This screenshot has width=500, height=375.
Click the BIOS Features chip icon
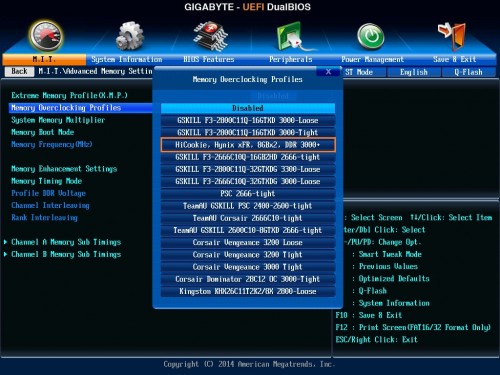[x=210, y=36]
